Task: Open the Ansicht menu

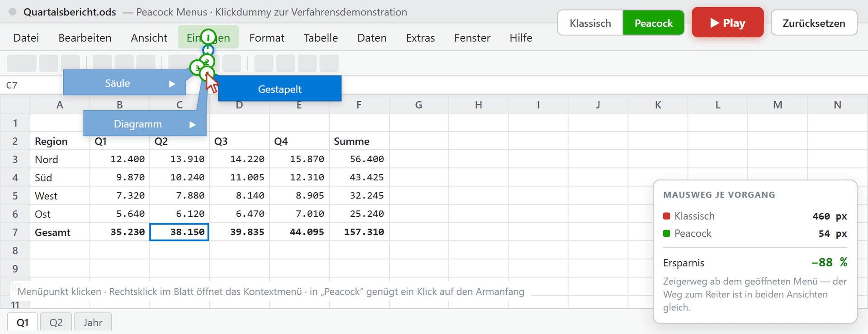Action: [x=149, y=38]
